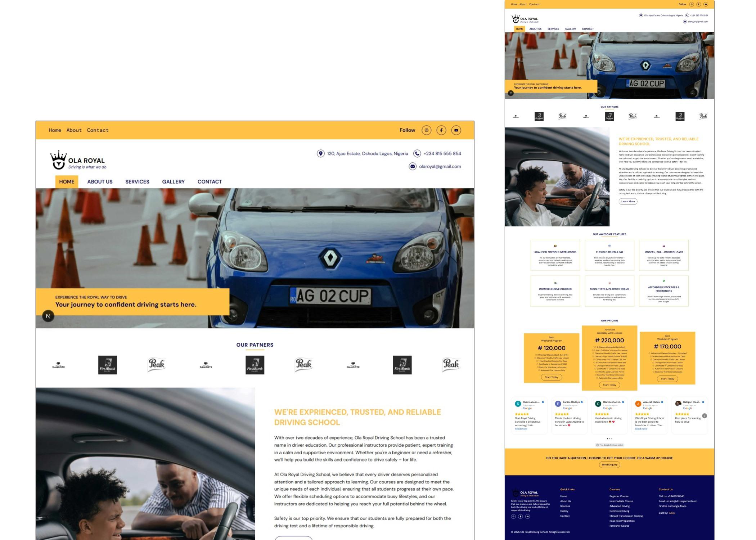Image resolution: width=756 pixels, height=540 pixels.
Task: Click Flexible Scheduling feature card
Action: point(609,255)
